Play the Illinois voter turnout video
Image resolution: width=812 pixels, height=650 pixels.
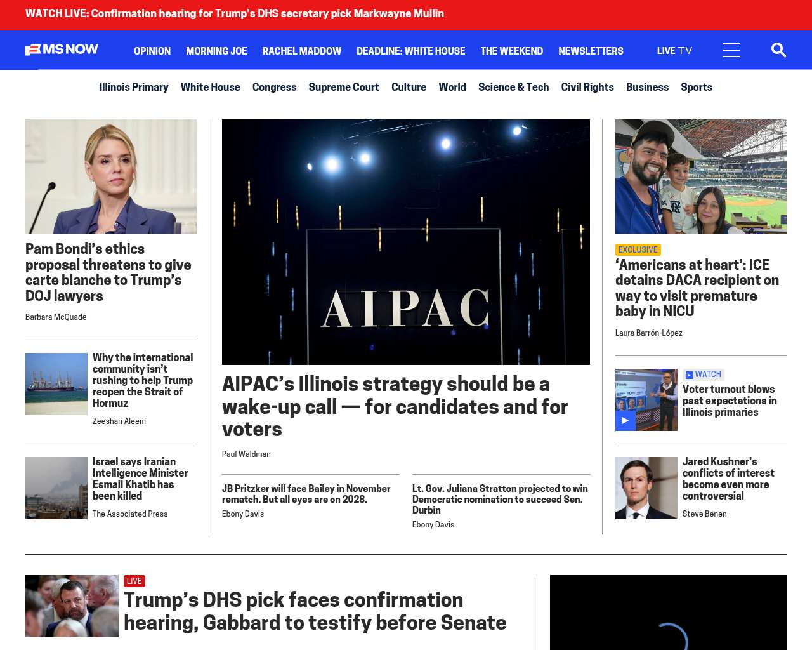[625, 420]
